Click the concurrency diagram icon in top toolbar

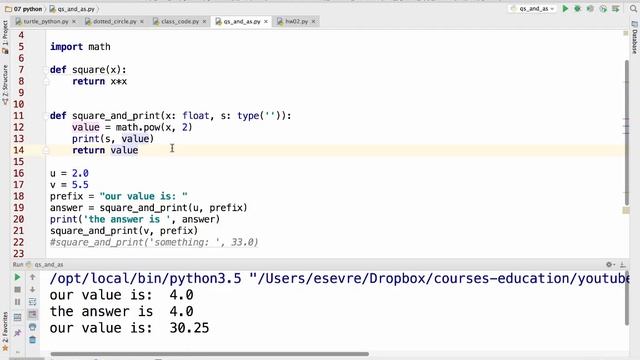[x=616, y=9]
